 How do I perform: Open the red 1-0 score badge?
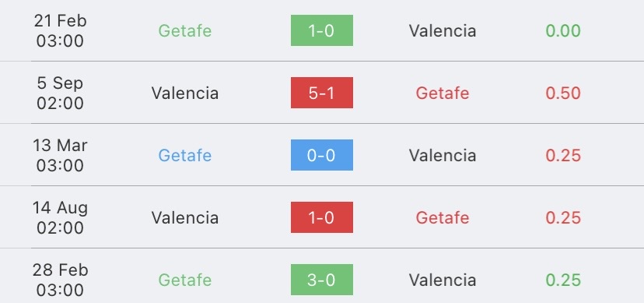coord(321,217)
